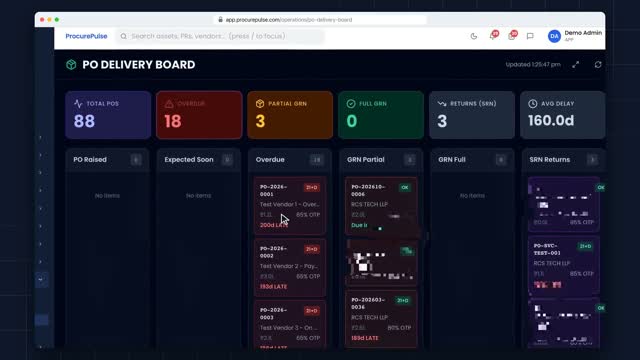640x360 pixels.
Task: Focus the search assets, PRs, vendors field
Action: pyautogui.click(x=220, y=36)
